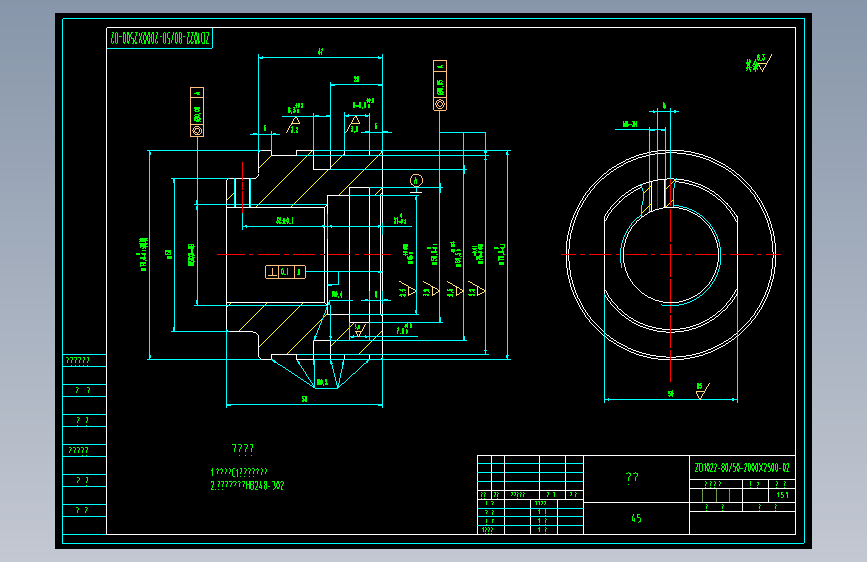This screenshot has width=867, height=562.
Task: Select the concentricity tolerance frame above the hub's left side
Action: [197, 112]
